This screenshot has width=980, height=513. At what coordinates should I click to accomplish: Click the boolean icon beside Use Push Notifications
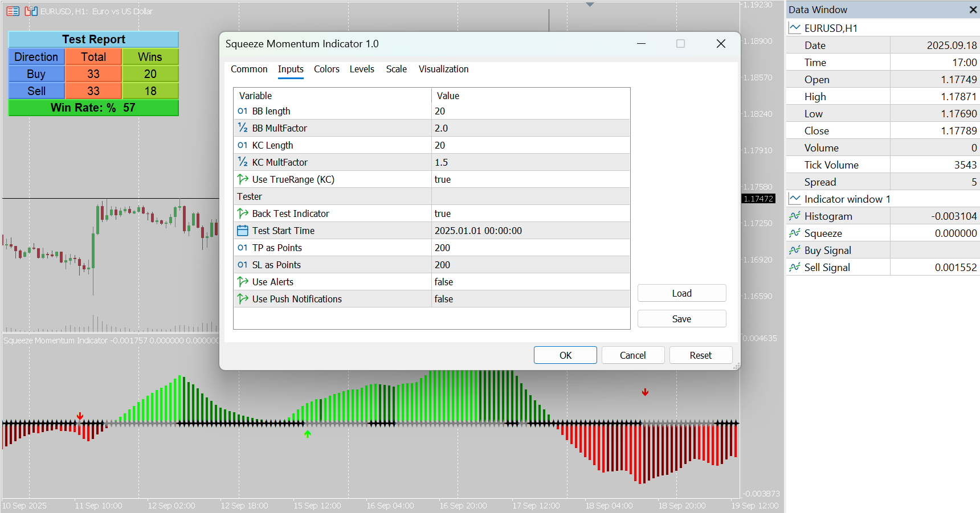point(243,299)
